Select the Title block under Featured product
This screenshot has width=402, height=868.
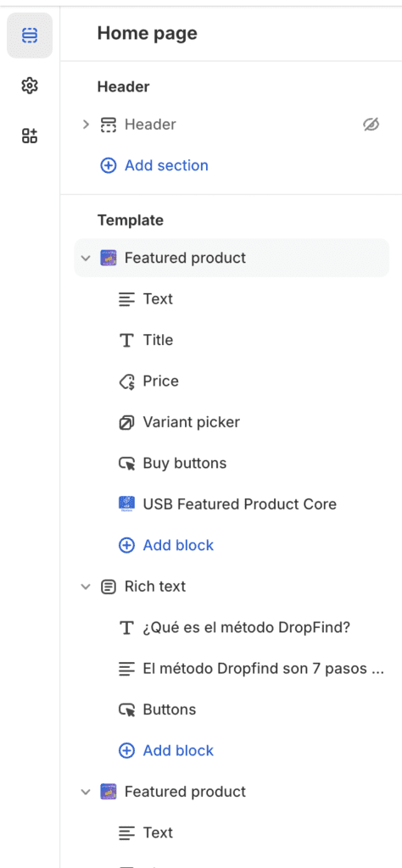click(232, 340)
